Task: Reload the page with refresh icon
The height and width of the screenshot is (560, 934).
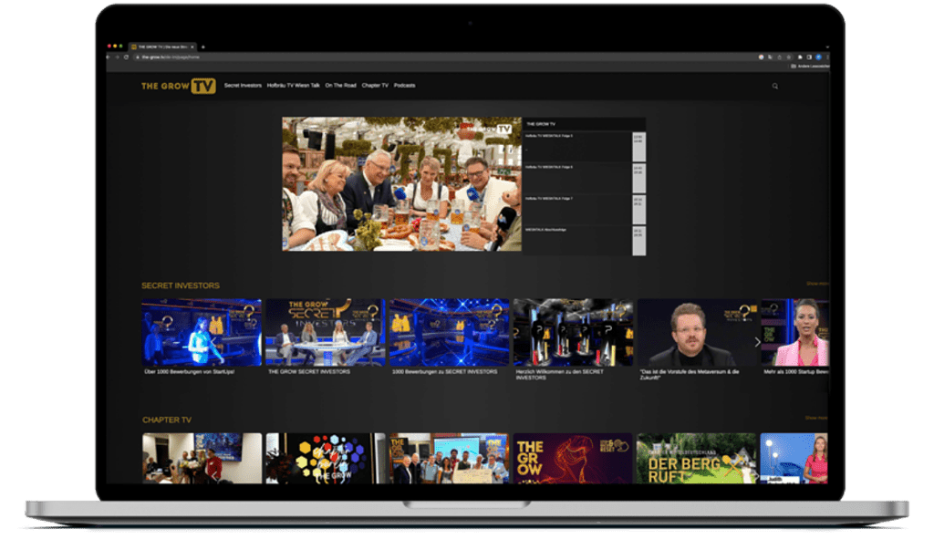Action: (126, 57)
